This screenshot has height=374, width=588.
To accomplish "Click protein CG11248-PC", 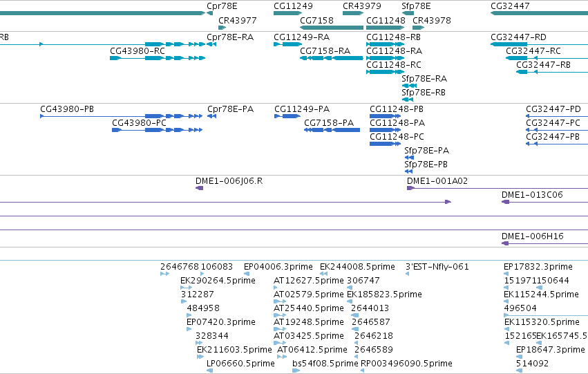I will [397, 137].
